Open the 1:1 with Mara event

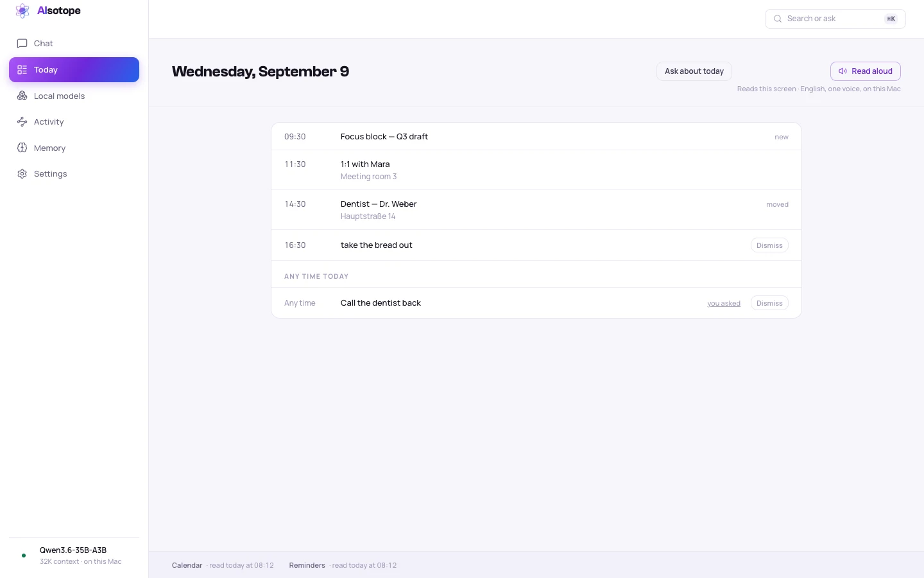pyautogui.click(x=536, y=170)
